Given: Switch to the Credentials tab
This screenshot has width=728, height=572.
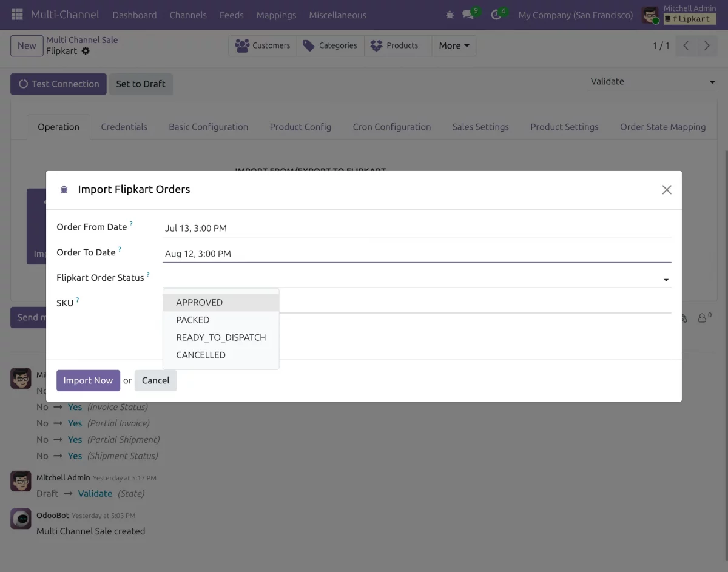Looking at the screenshot, I should point(124,127).
